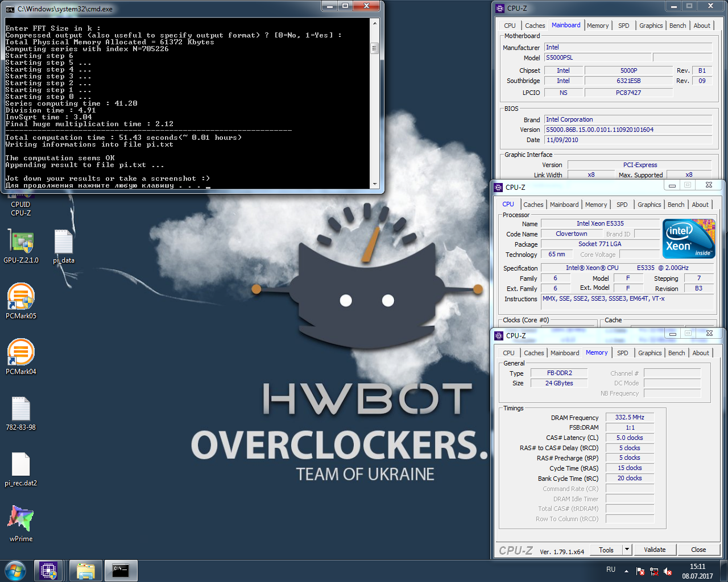Click the PC87427 LPCIO value
Viewport: 728px width, 582px height.
pyautogui.click(x=628, y=93)
